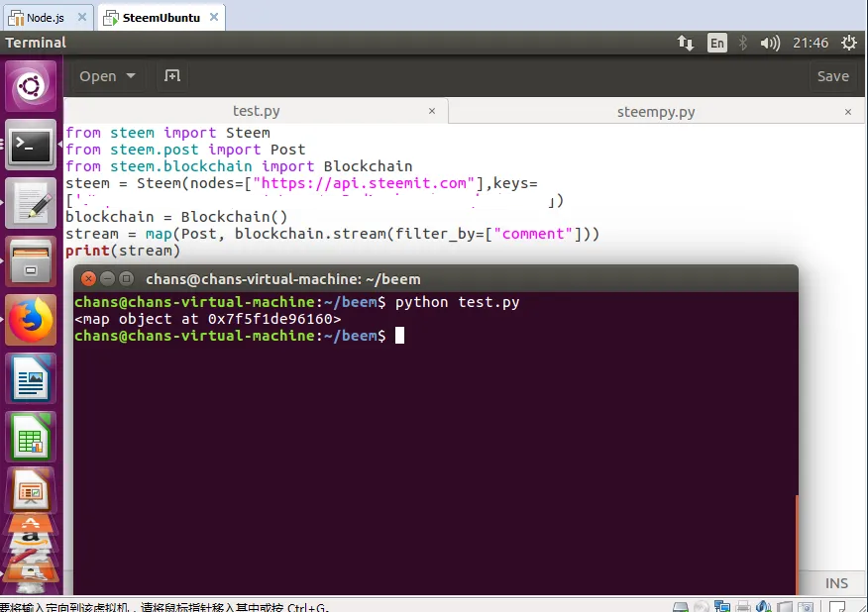Viewport: 868px width, 612px height.
Task: Open the En keyboard input indicator
Action: 716,43
